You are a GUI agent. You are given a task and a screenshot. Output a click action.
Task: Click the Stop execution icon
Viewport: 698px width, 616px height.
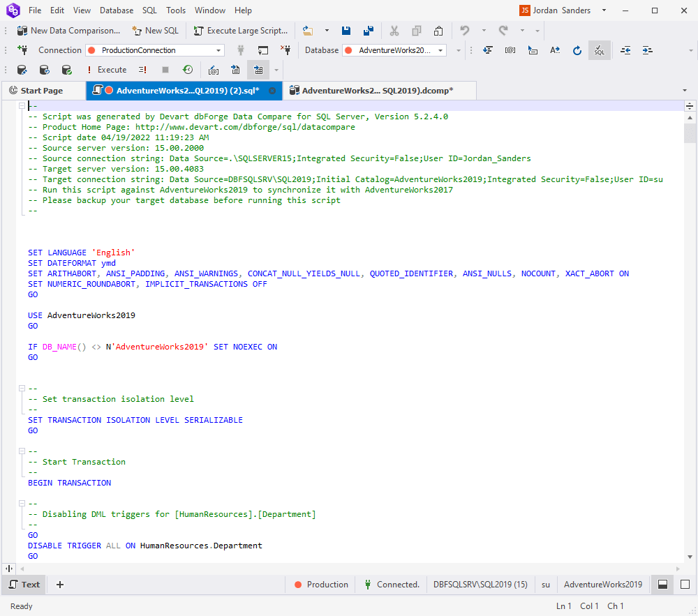[x=165, y=69]
